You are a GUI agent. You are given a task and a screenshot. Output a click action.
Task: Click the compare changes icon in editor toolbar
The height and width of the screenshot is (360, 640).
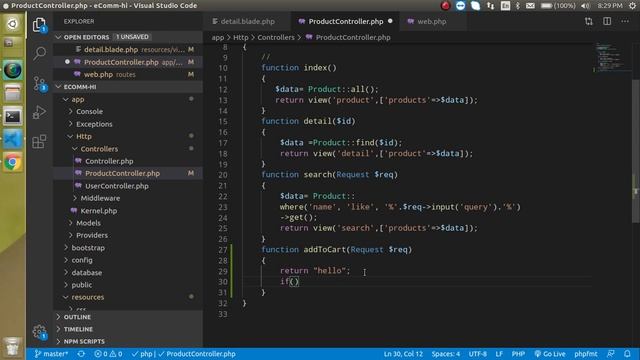[x=589, y=21]
